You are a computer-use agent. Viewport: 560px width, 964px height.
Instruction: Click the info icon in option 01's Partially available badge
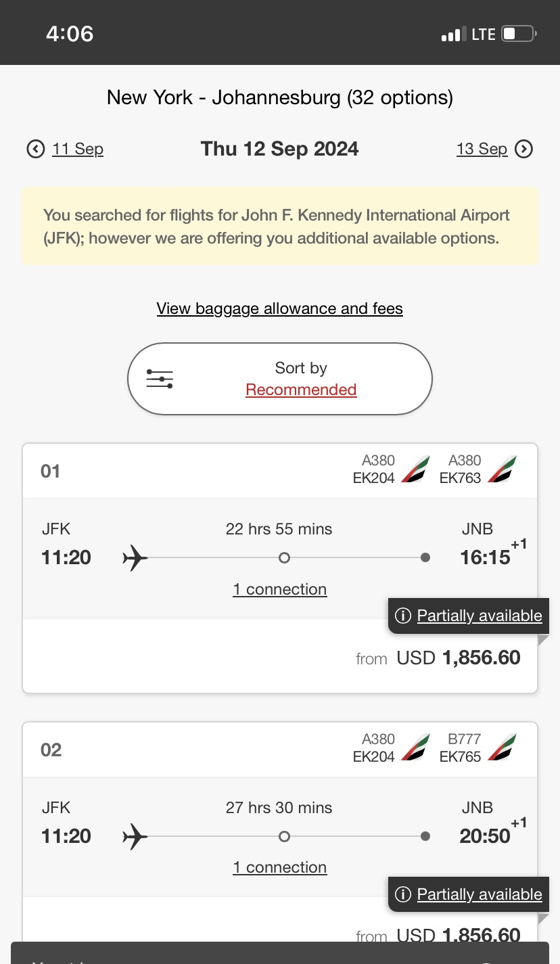(x=403, y=616)
